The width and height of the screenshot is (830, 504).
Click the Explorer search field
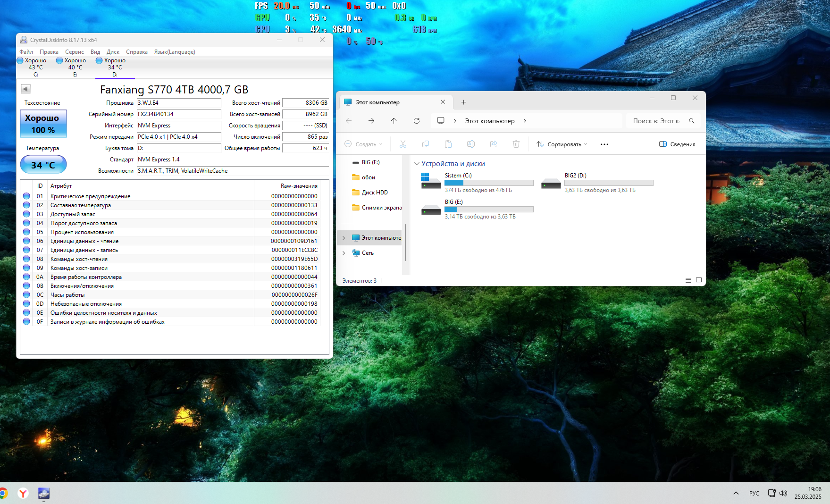click(656, 121)
